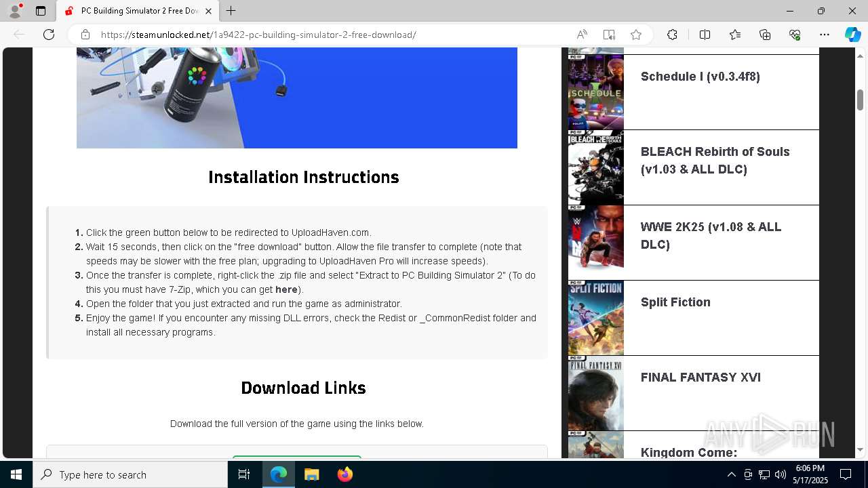
Task: Click the scrollbar down arrow
Action: coord(860,449)
